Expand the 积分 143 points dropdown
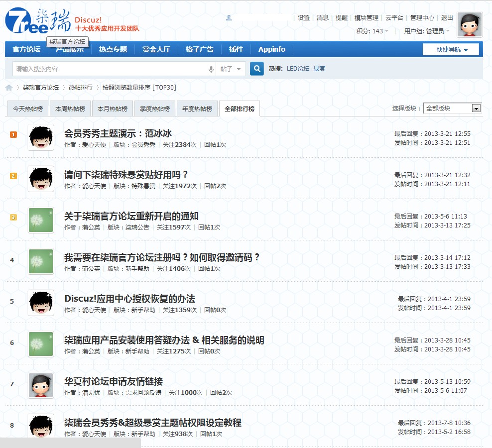Viewport: 492px width, 448px height. [x=372, y=31]
